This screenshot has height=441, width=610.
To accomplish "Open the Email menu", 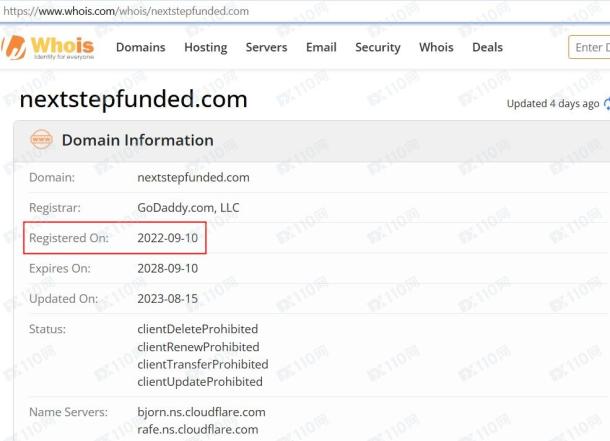I will [321, 47].
